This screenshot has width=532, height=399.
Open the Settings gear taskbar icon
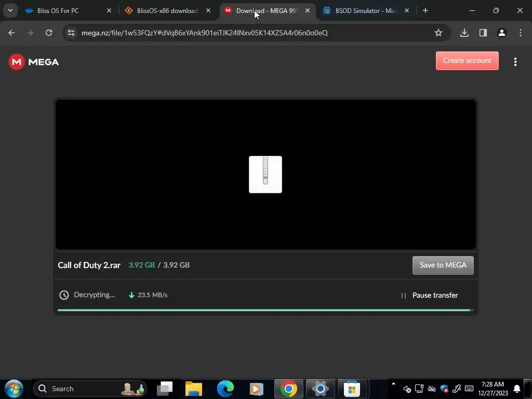(320, 389)
